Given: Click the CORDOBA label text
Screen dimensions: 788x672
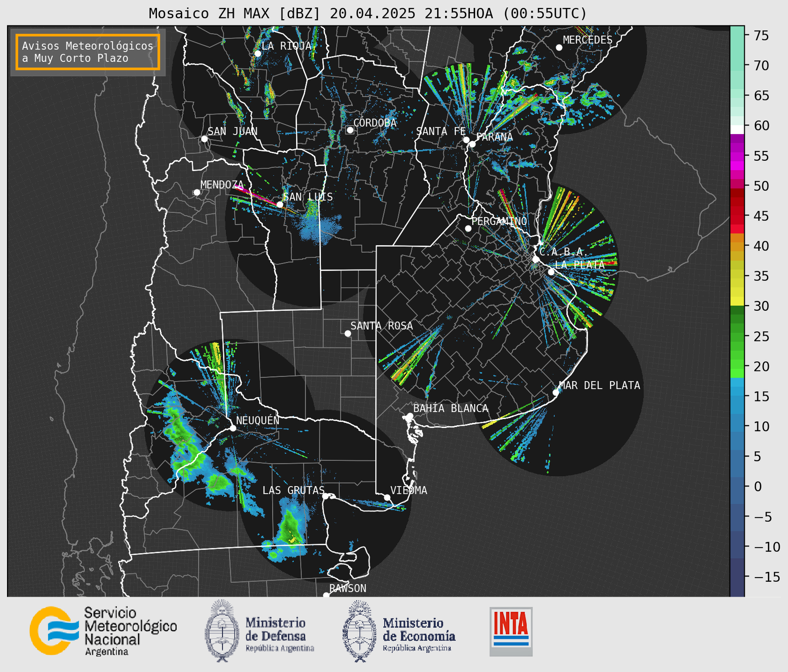Looking at the screenshot, I should coord(375,123).
